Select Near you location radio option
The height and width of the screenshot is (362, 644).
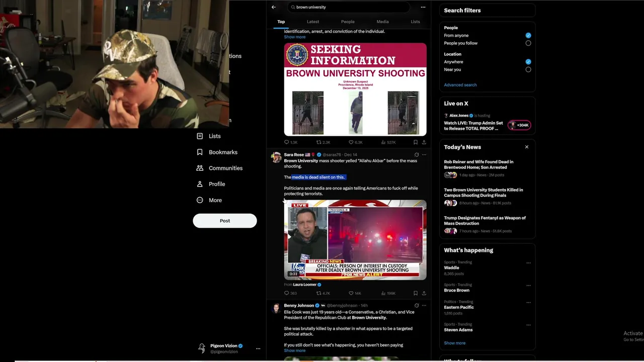coord(528,69)
